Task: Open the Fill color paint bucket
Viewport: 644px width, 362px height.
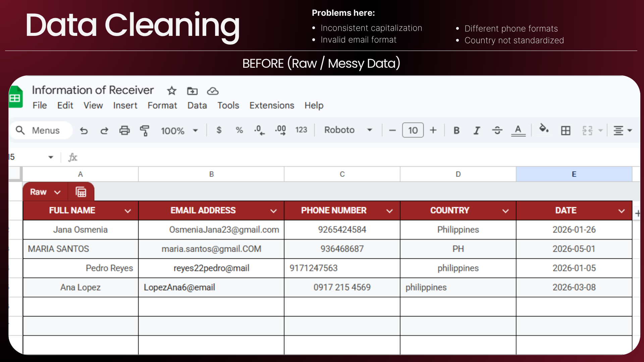Action: 544,129
